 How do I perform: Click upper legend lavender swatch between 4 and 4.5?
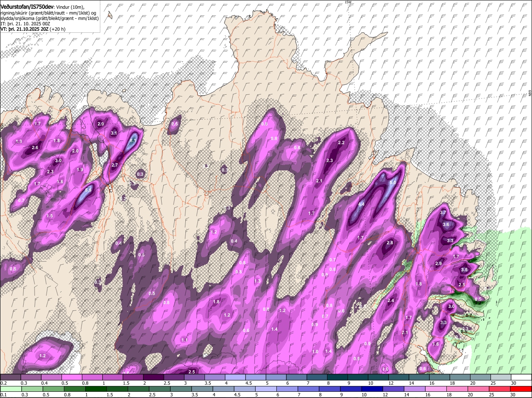coord(235,377)
